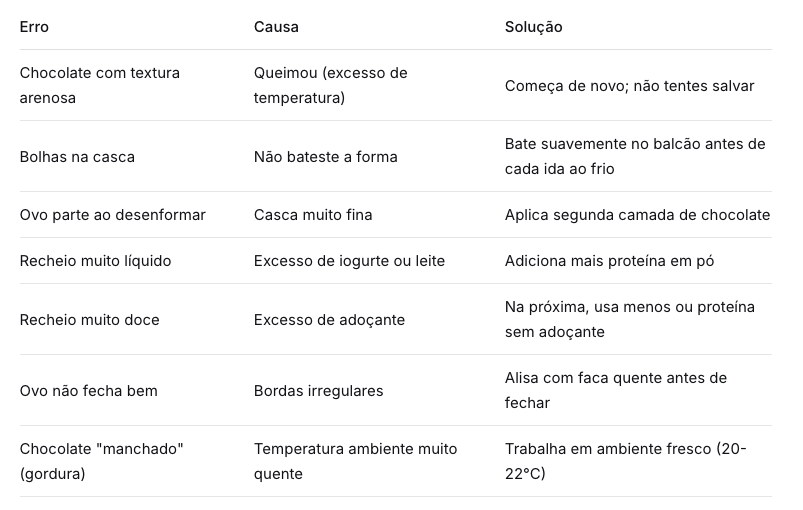Select the "Recheio muito líquido" cell

coord(95,261)
